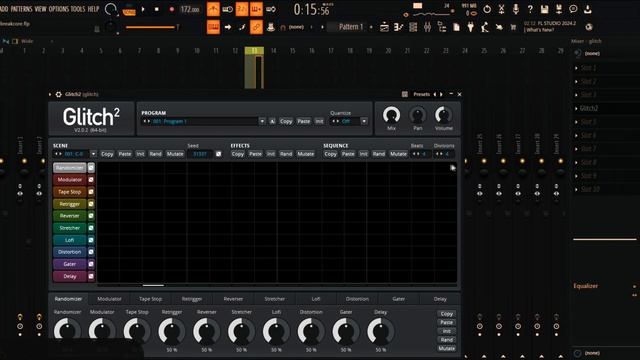640x360 pixels.
Task: Open the OPTIONS menu
Action: coord(59,9)
